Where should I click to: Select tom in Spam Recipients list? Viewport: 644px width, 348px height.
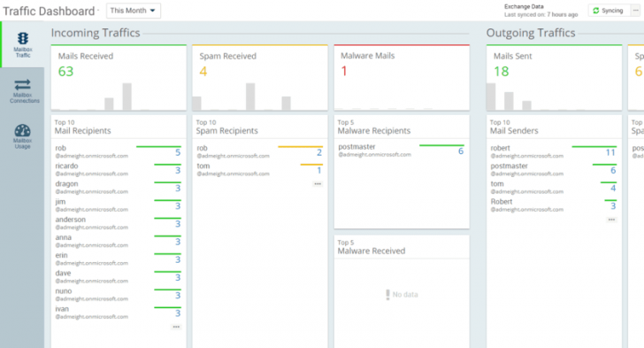click(259, 169)
